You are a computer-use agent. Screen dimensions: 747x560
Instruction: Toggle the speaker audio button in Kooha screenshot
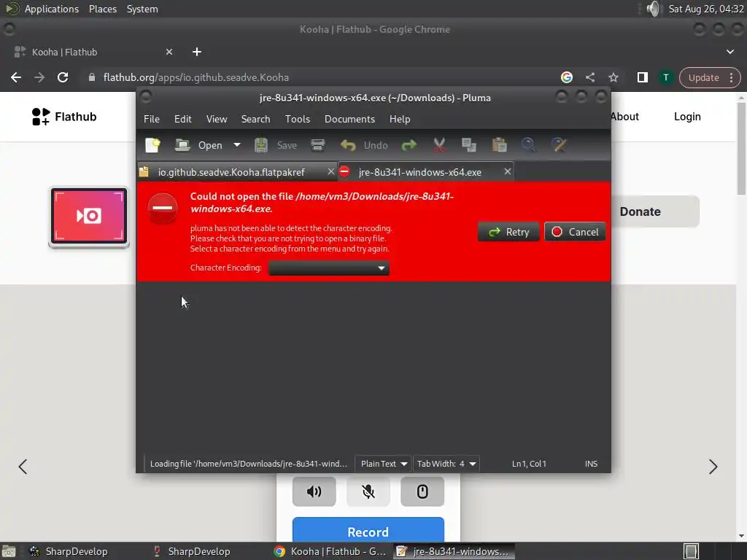314,491
